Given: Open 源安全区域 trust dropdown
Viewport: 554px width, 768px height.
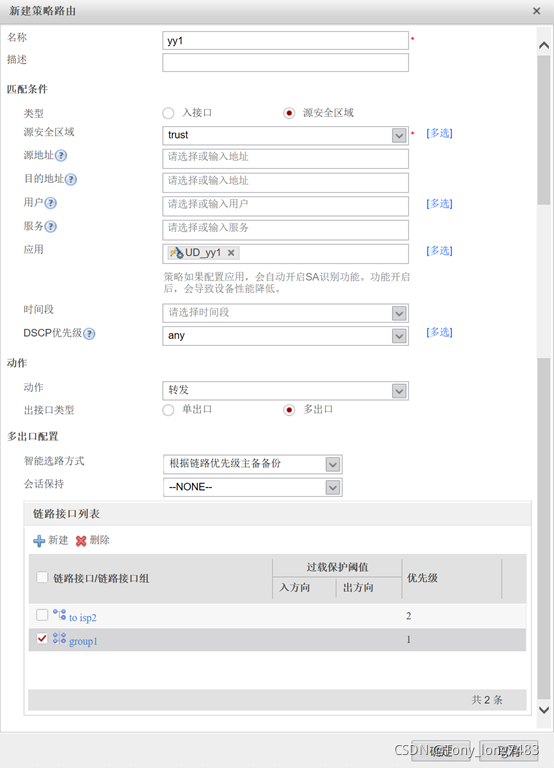Looking at the screenshot, I should (x=399, y=135).
